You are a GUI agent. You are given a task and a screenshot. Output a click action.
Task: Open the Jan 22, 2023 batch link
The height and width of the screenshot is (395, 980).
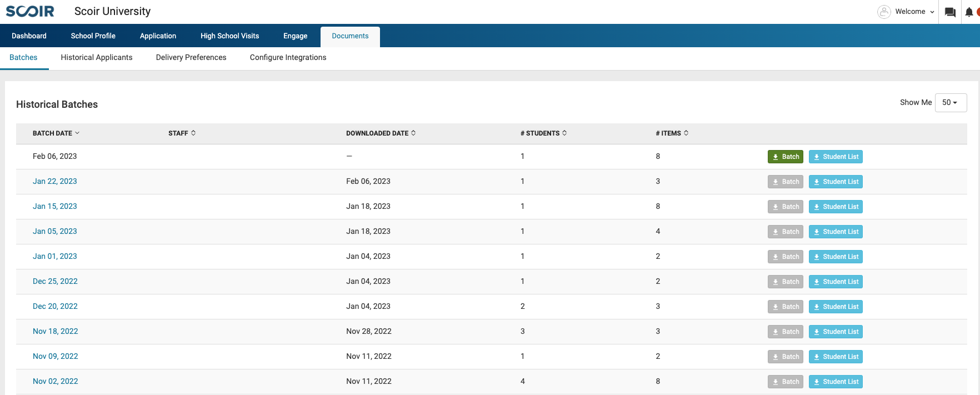tap(55, 181)
